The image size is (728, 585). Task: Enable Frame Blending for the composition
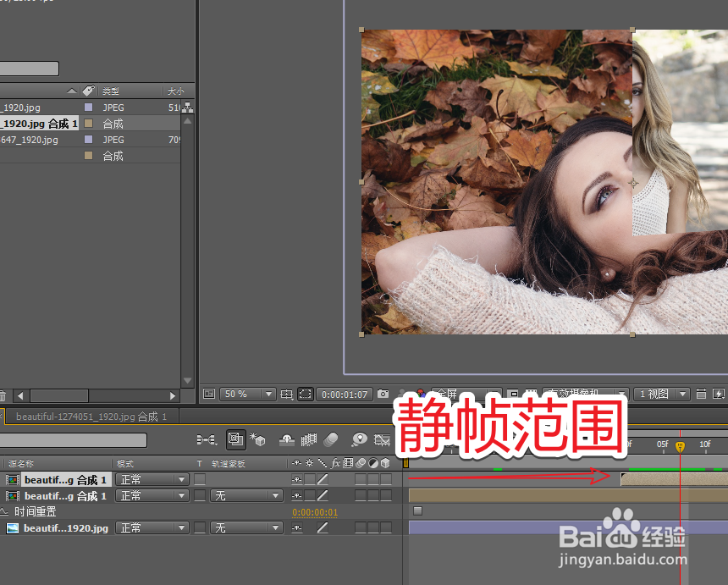[309, 439]
